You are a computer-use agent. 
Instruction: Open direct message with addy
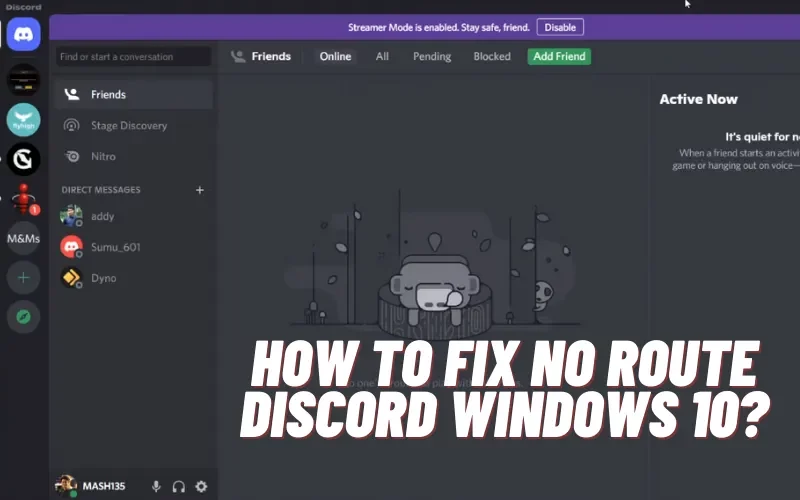coord(134,216)
